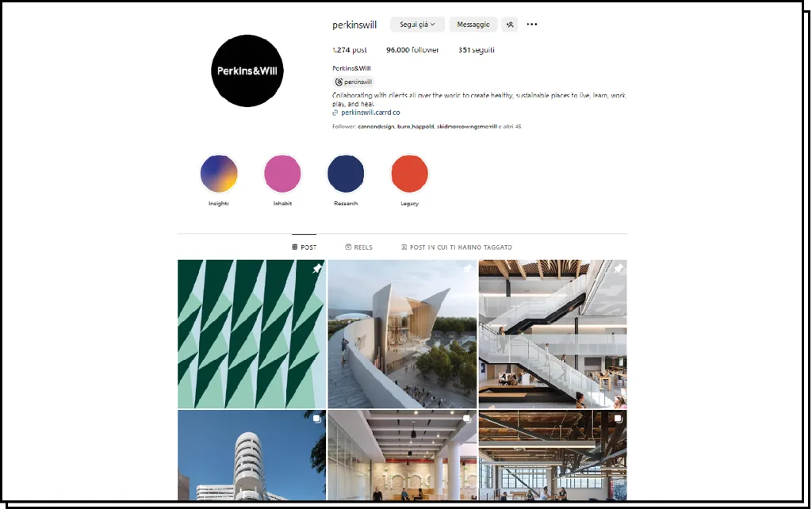Expand the Segui già dropdown
This screenshot has width=812, height=509.
tap(417, 25)
